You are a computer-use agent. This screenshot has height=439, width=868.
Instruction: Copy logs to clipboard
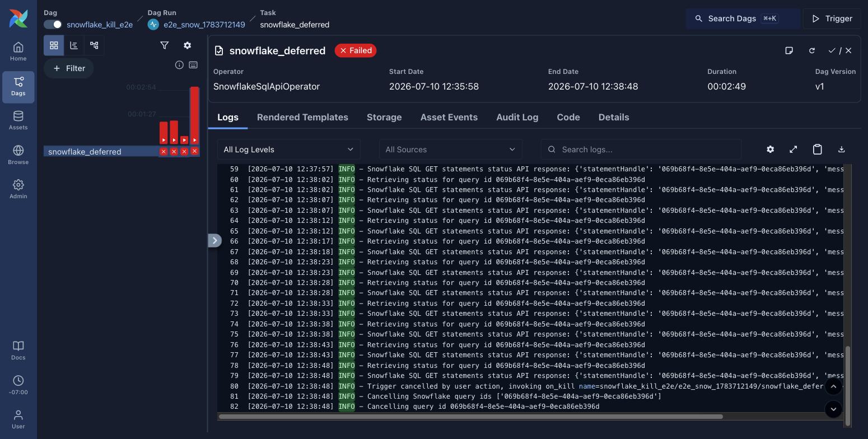point(818,150)
